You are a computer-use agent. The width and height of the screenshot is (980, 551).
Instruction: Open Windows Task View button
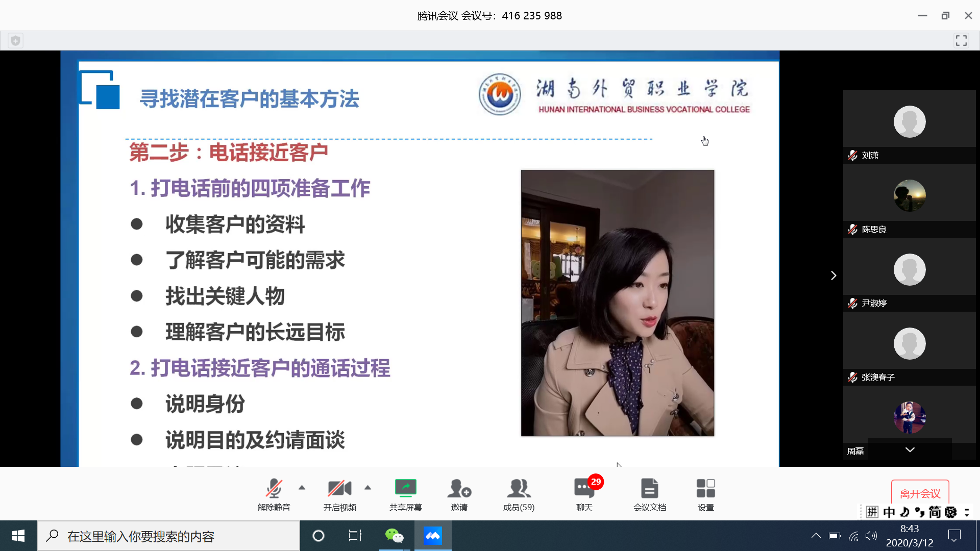click(x=355, y=536)
